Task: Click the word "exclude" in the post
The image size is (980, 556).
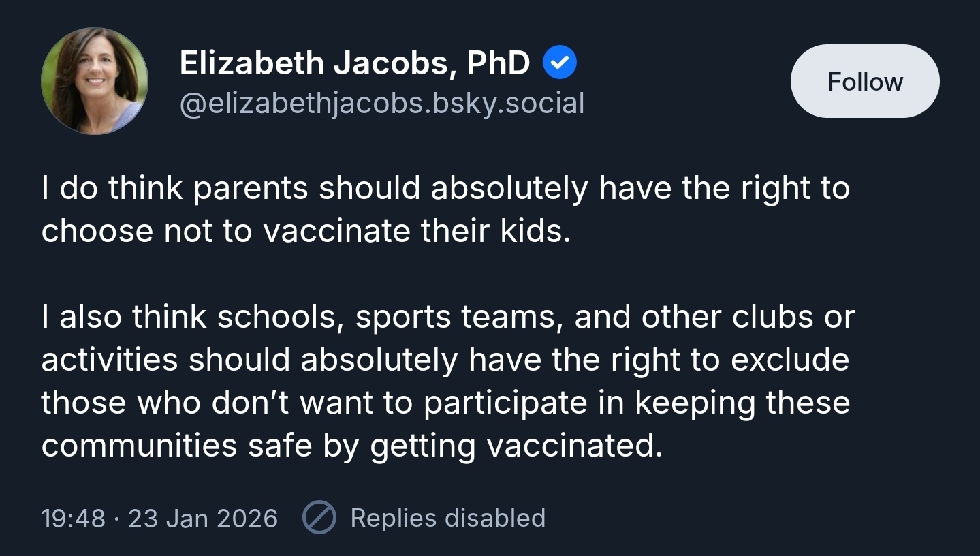Action: tap(790, 360)
